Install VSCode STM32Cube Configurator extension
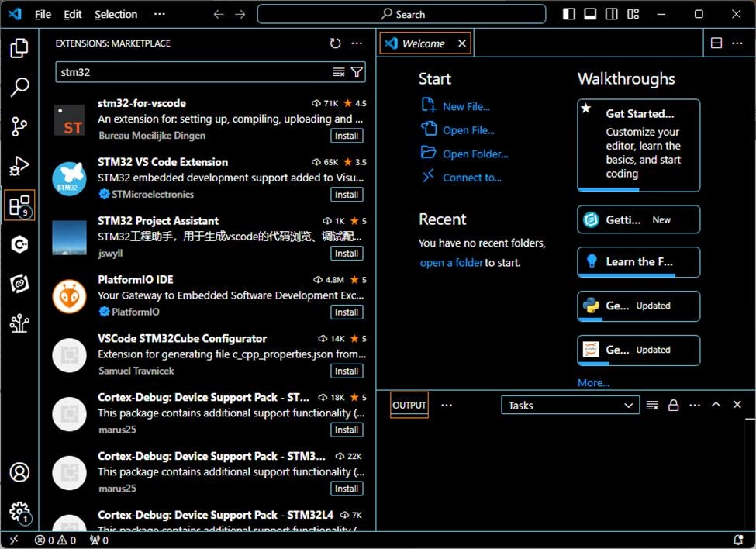This screenshot has width=756, height=549. [x=347, y=371]
